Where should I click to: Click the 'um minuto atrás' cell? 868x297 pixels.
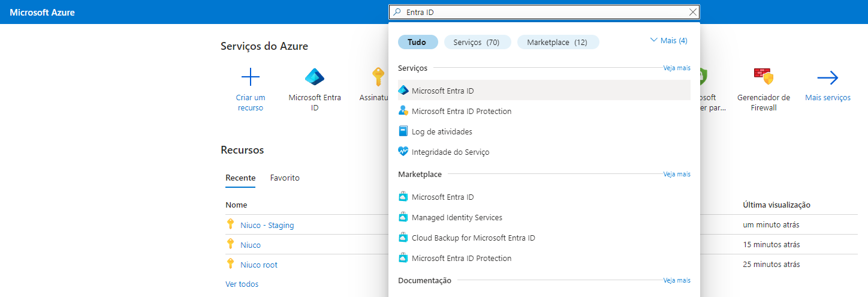[x=771, y=225]
